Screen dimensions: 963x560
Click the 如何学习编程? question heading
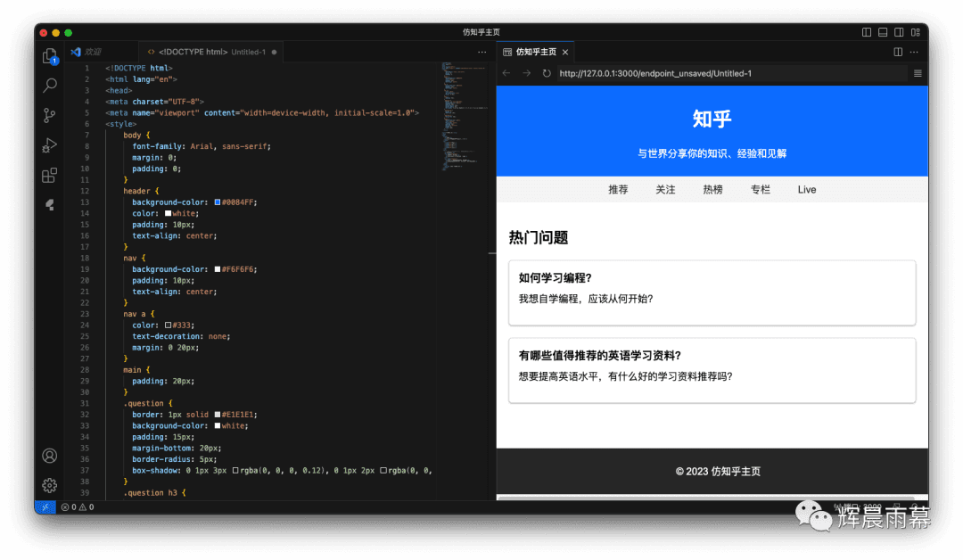pyautogui.click(x=556, y=278)
